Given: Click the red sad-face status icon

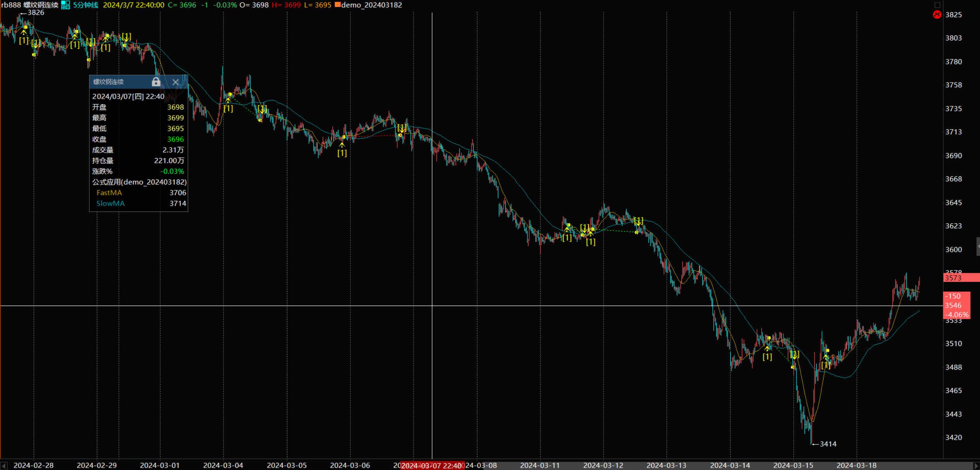Looking at the screenshot, I should (x=937, y=15).
